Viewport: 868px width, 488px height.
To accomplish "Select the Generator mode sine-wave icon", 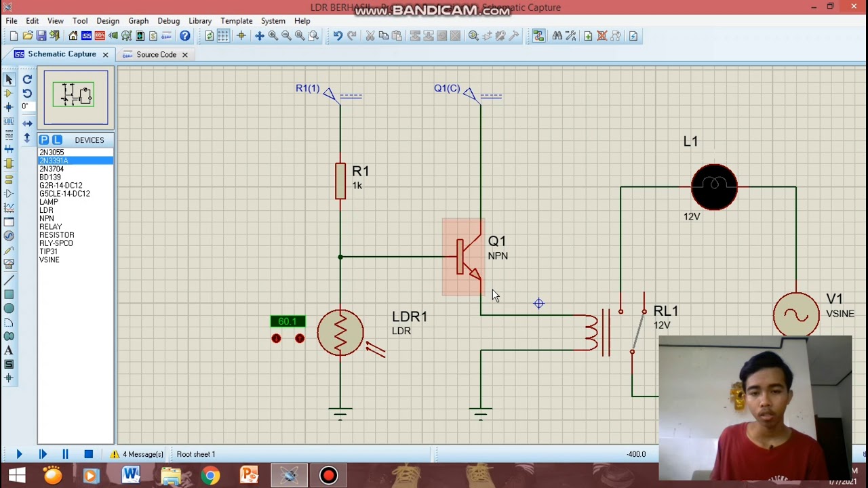I will tap(9, 236).
